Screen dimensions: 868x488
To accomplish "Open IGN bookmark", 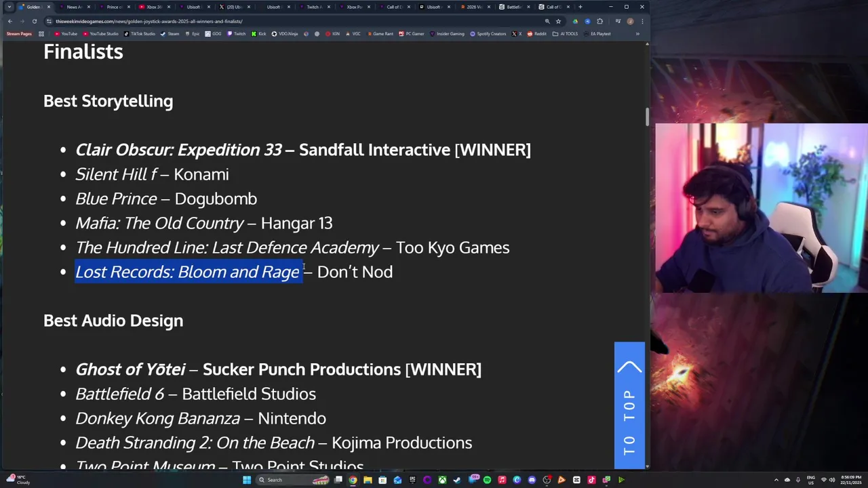I will 332,33.
